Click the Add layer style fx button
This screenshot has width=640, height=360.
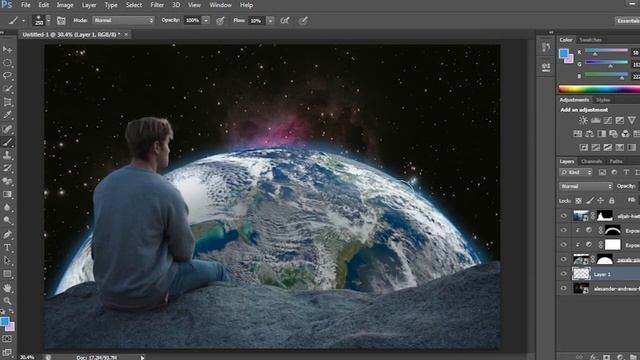[594, 357]
